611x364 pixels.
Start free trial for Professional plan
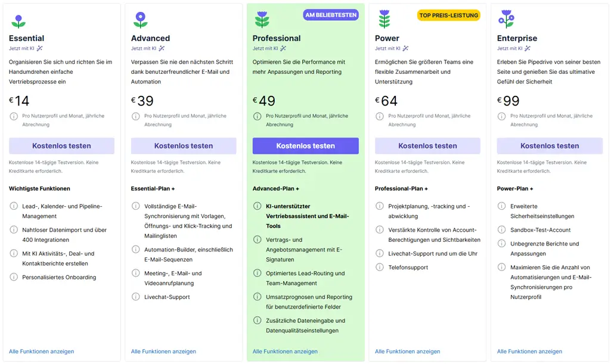[x=305, y=146]
